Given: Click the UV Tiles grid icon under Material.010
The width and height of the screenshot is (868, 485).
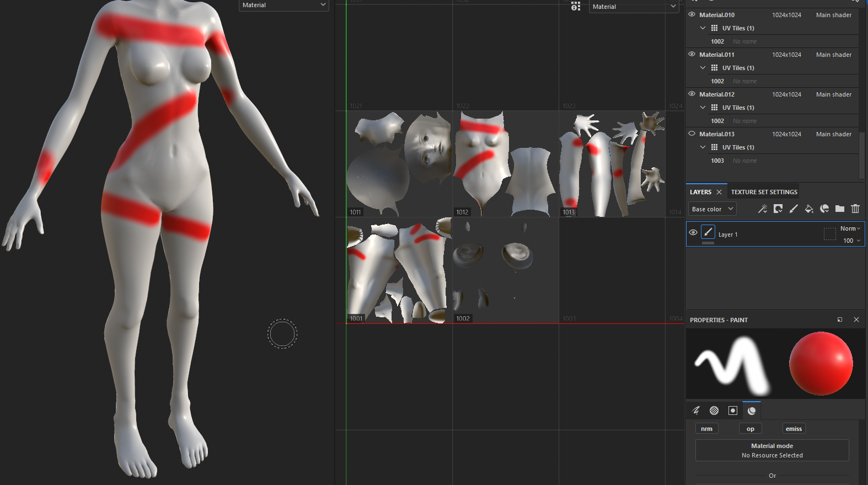Looking at the screenshot, I should coord(714,28).
